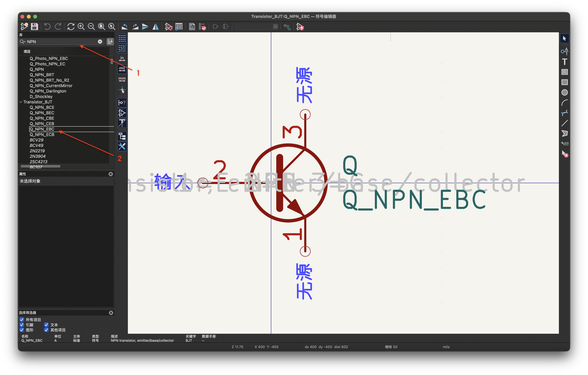This screenshot has width=588, height=375.
Task: Select Q_NPN_ECB in library list
Action: pyautogui.click(x=42, y=134)
